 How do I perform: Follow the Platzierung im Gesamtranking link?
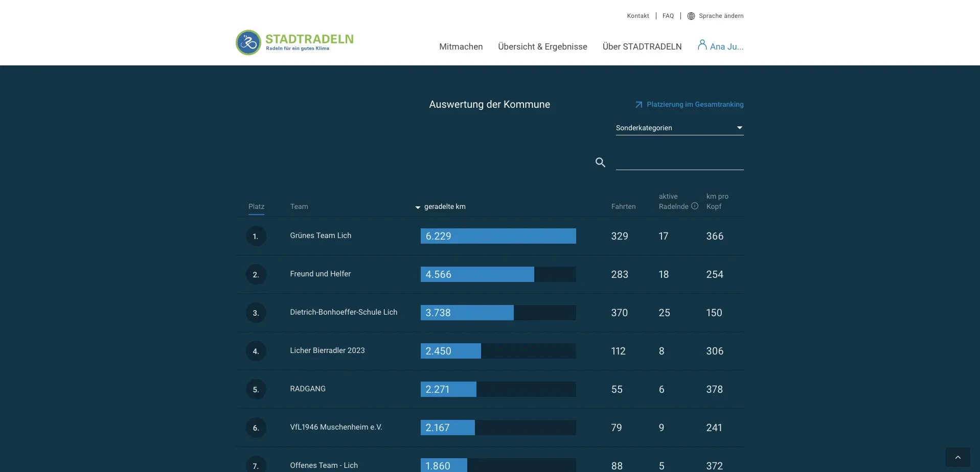coord(695,104)
